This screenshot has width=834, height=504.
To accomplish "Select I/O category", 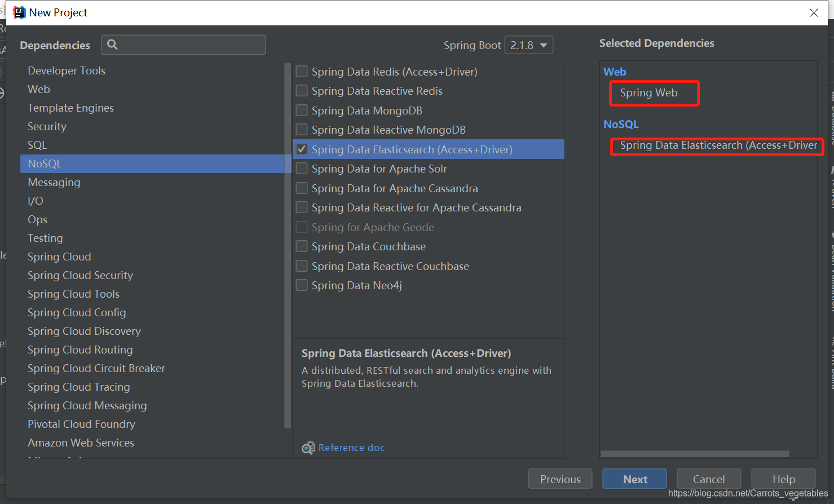I will coord(152,201).
